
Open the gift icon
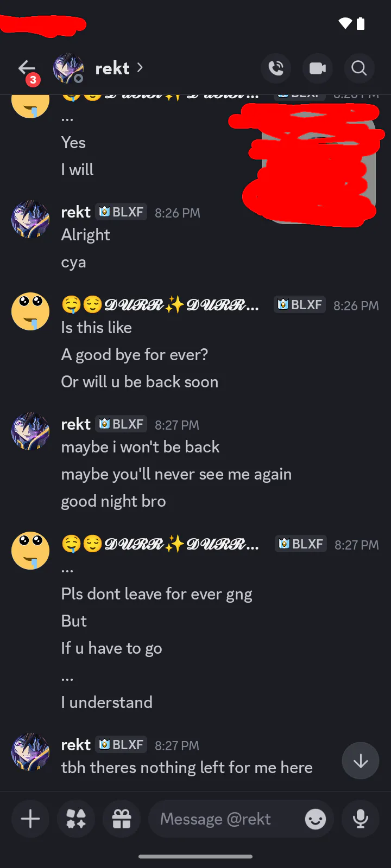tap(122, 819)
